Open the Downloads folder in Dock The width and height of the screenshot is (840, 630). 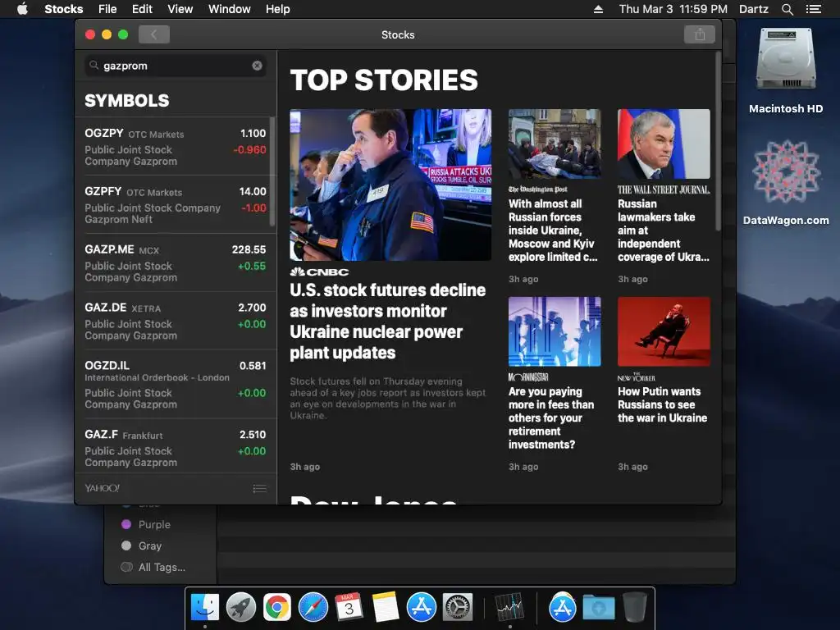[598, 607]
